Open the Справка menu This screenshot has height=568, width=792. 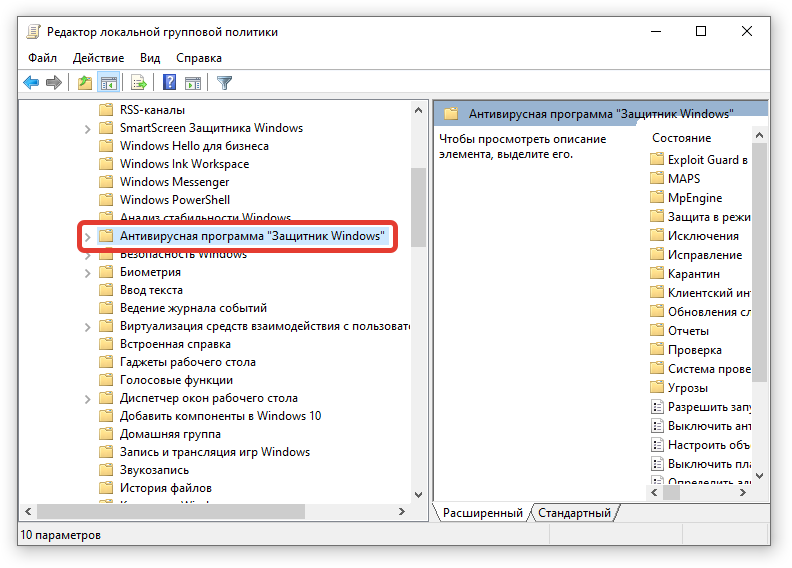[x=199, y=58]
